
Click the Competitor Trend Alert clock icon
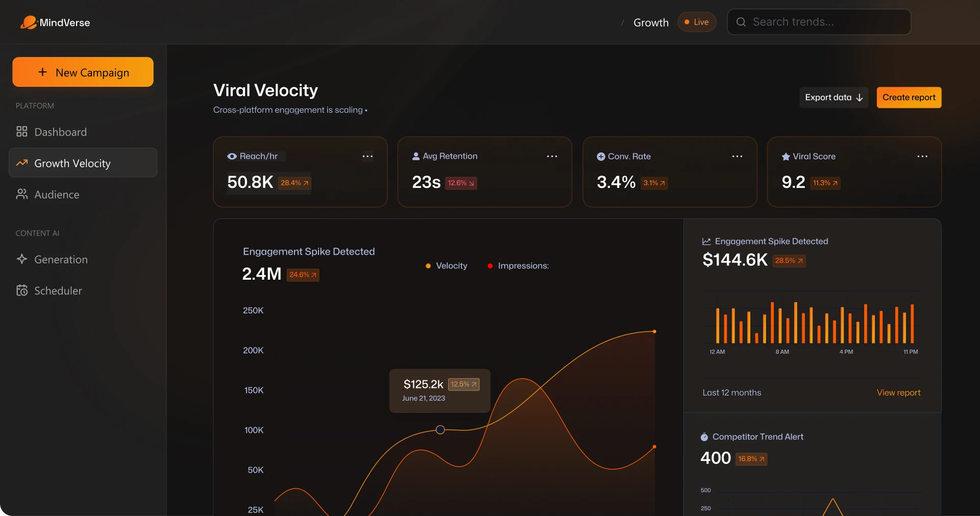click(x=704, y=437)
